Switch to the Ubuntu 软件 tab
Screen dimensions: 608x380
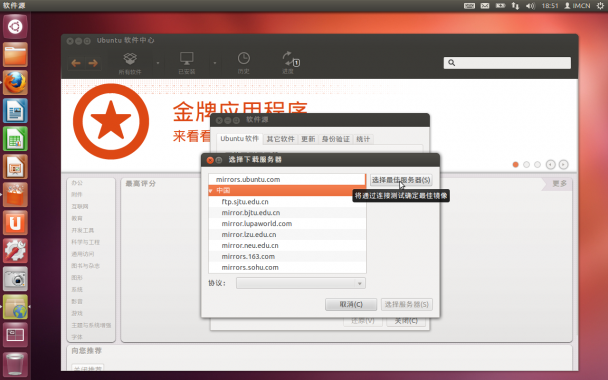pyautogui.click(x=239, y=139)
